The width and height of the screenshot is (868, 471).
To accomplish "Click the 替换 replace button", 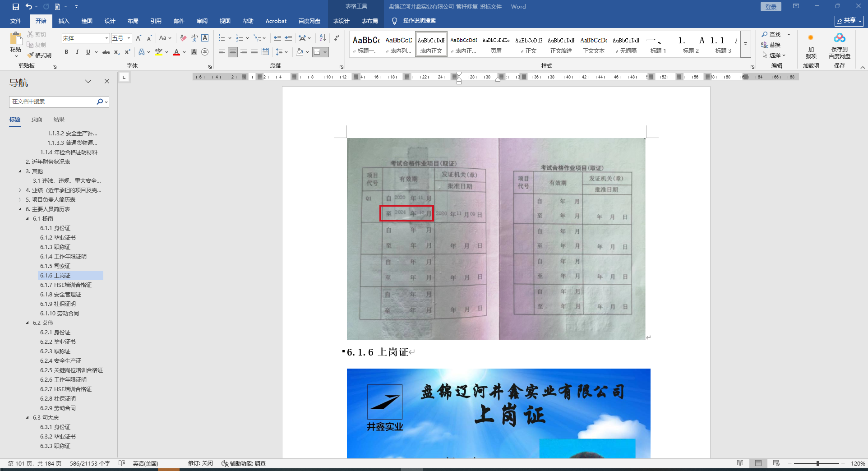I will coord(771,45).
